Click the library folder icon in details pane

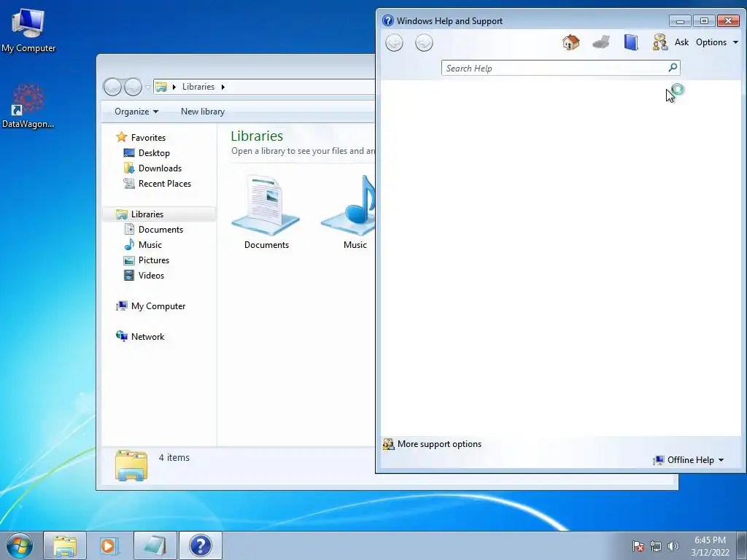131,465
